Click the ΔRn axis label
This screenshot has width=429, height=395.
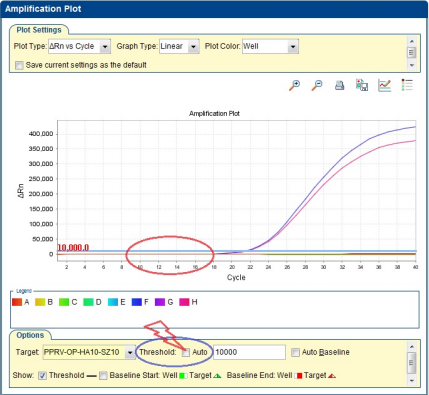click(21, 191)
